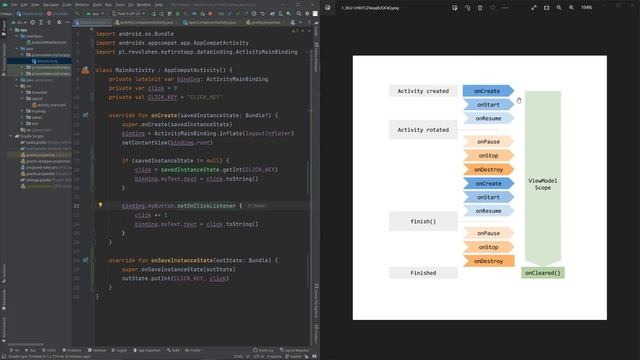The height and width of the screenshot is (360, 640).
Task: Open the File menu
Action: [14, 5]
